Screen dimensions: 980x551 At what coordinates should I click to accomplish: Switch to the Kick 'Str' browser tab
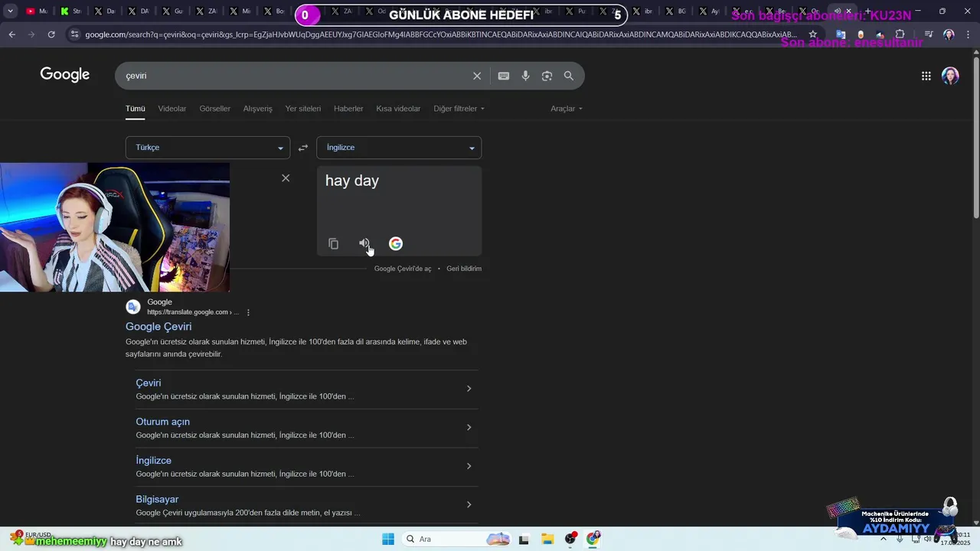71,11
